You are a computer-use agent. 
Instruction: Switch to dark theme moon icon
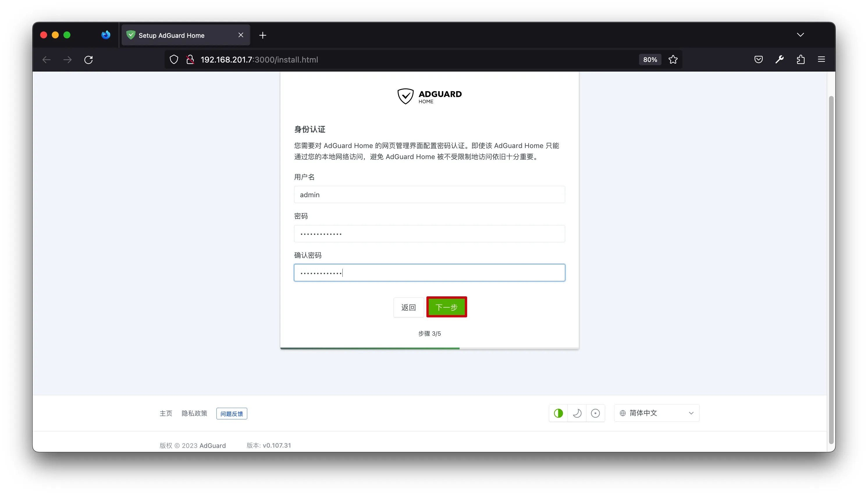577,413
